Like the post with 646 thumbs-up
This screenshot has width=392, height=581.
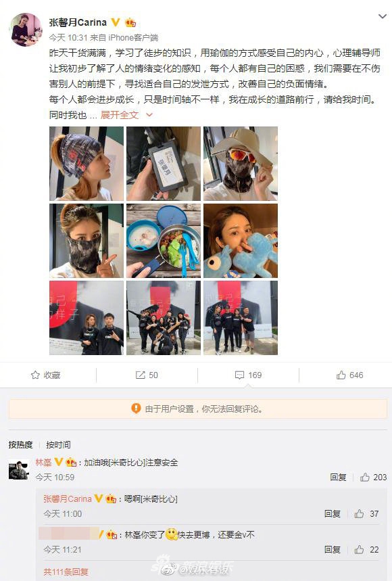pyautogui.click(x=349, y=375)
